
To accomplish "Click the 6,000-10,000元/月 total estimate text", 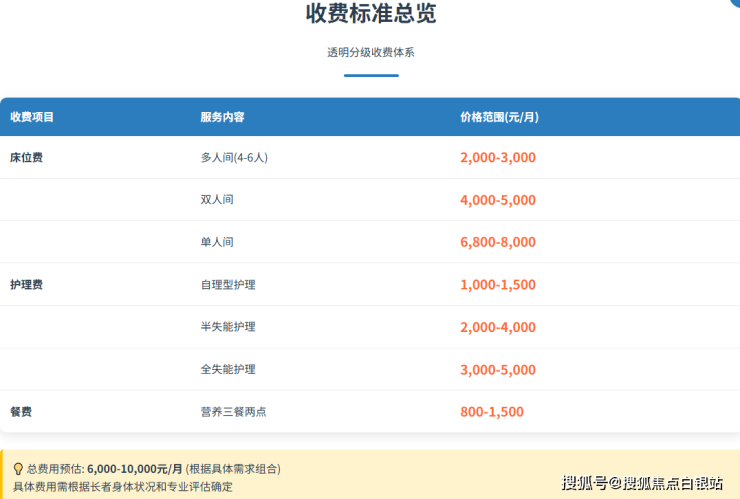I will tap(135, 468).
